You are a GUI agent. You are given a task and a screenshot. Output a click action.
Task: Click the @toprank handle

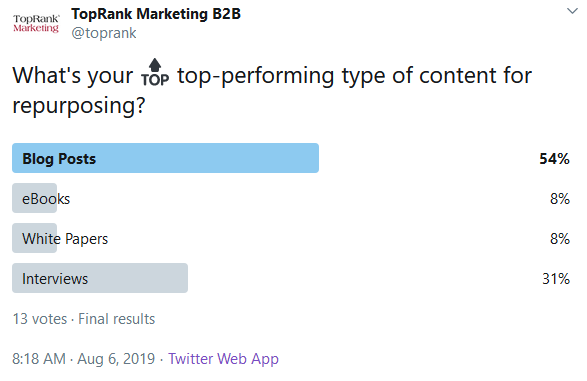[104, 33]
